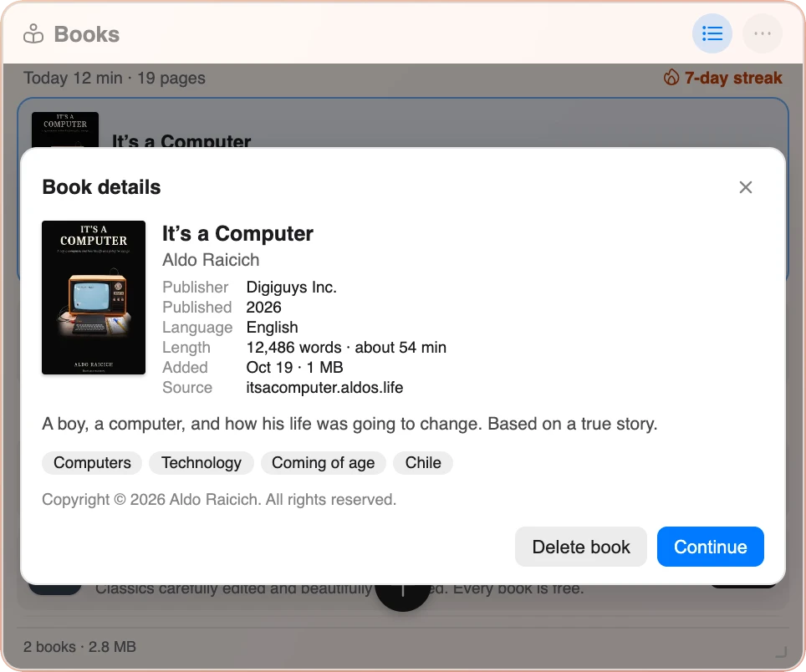Click the source itsacomputer.aldos.life
Viewport: 806px width, 672px height.
(x=324, y=387)
